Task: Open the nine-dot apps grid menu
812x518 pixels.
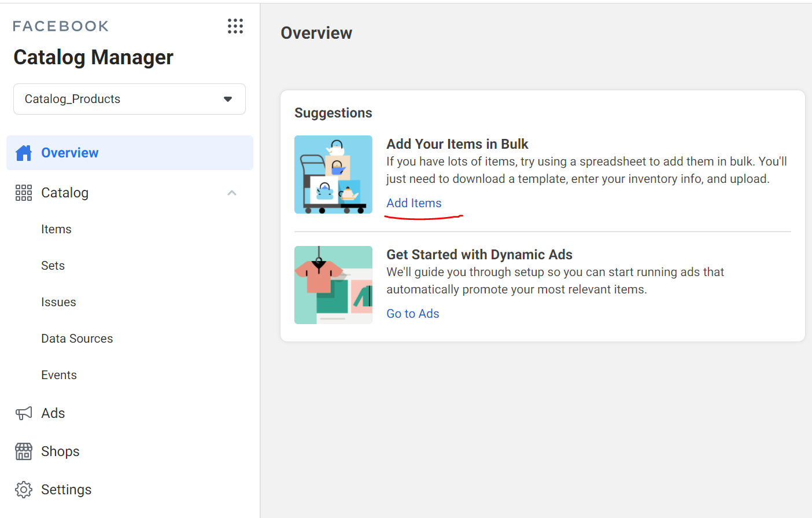Action: (235, 26)
